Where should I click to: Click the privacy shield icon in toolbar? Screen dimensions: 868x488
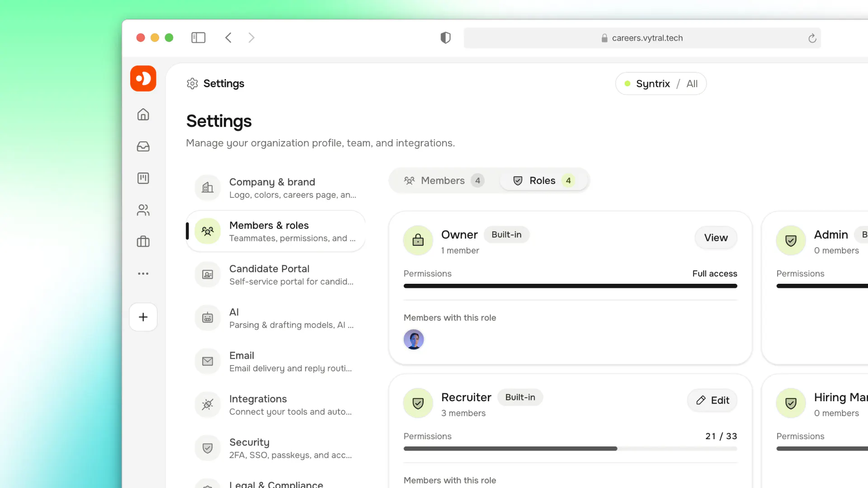click(446, 38)
